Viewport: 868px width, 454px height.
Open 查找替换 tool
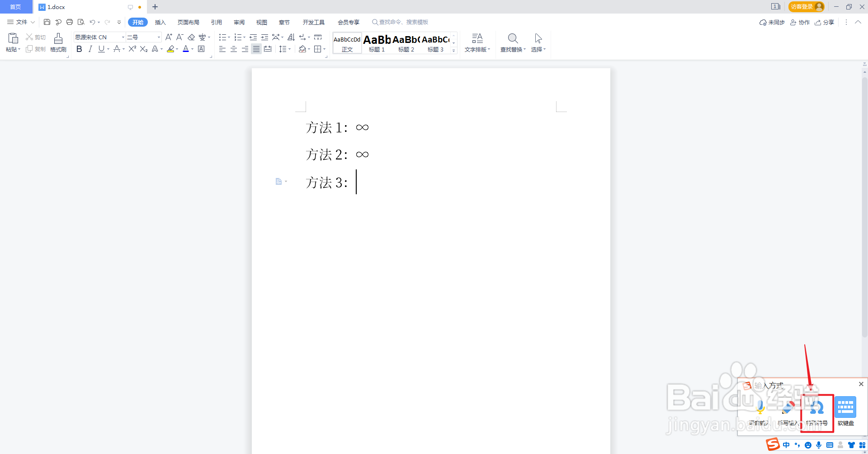(513, 43)
